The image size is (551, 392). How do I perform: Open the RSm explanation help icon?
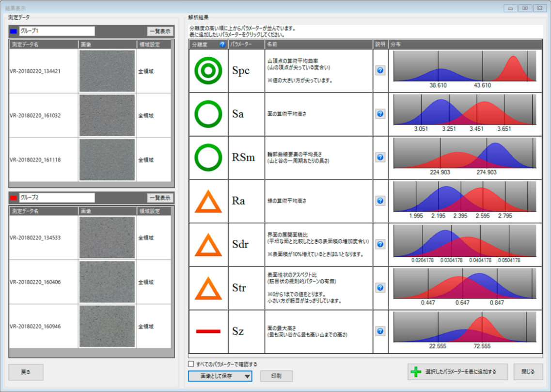(380, 157)
